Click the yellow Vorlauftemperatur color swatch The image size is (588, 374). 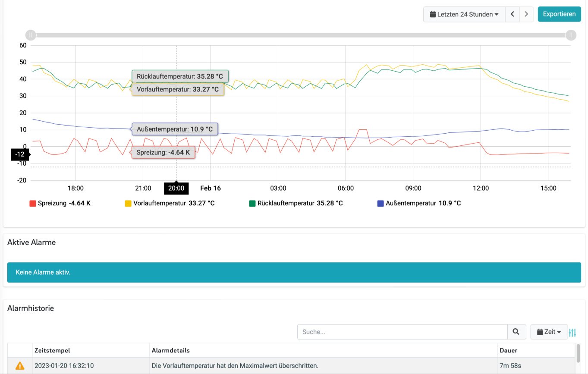(x=128, y=203)
